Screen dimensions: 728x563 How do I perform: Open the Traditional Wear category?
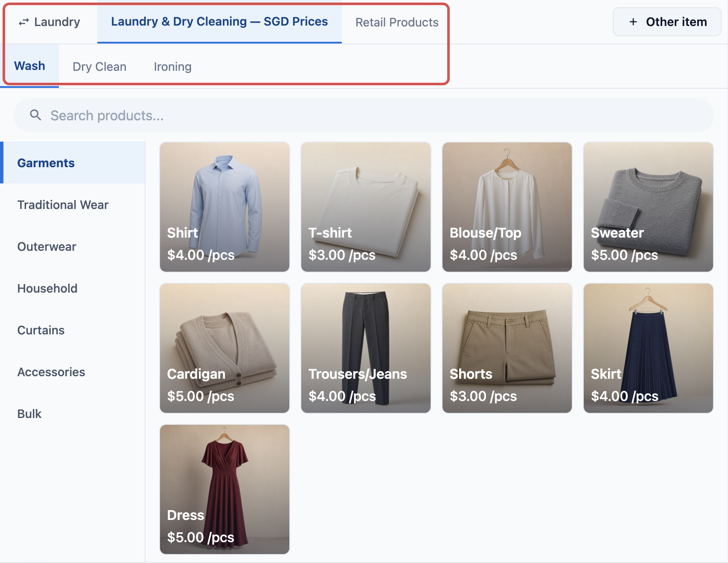[73, 205]
